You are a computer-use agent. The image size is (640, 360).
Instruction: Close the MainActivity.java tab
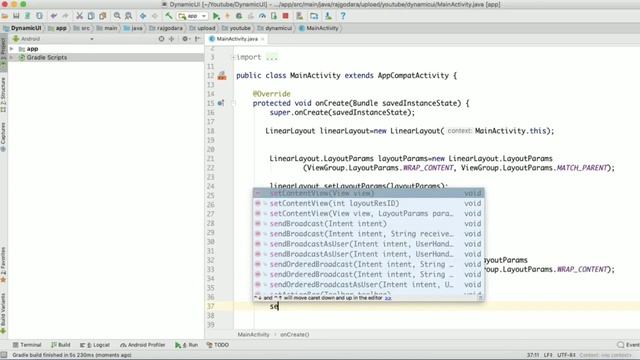click(x=262, y=39)
